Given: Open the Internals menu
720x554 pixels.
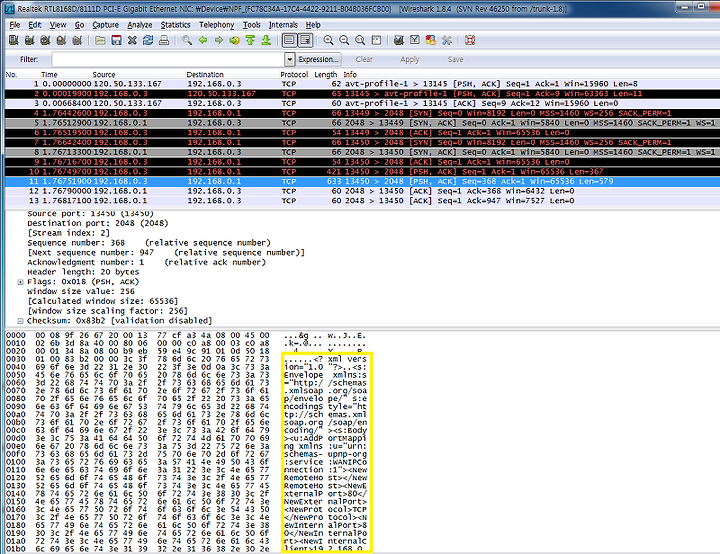Looking at the screenshot, I should click(283, 25).
